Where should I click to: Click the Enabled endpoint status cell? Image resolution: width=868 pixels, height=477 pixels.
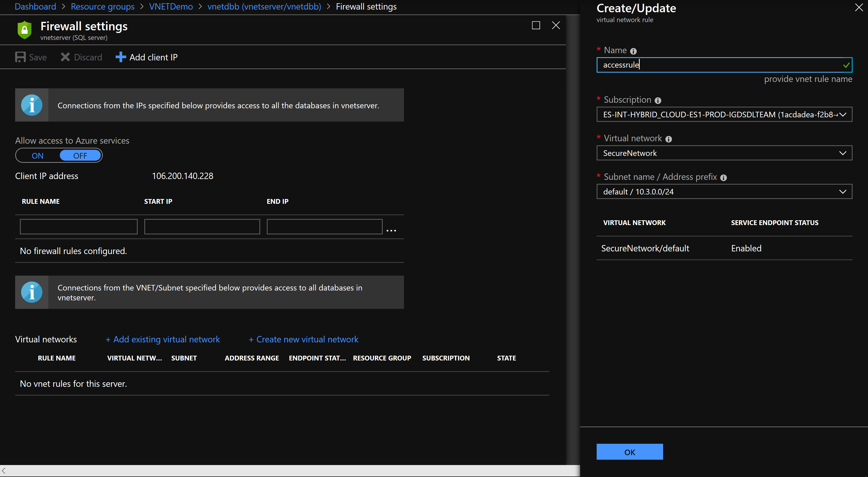coord(746,249)
